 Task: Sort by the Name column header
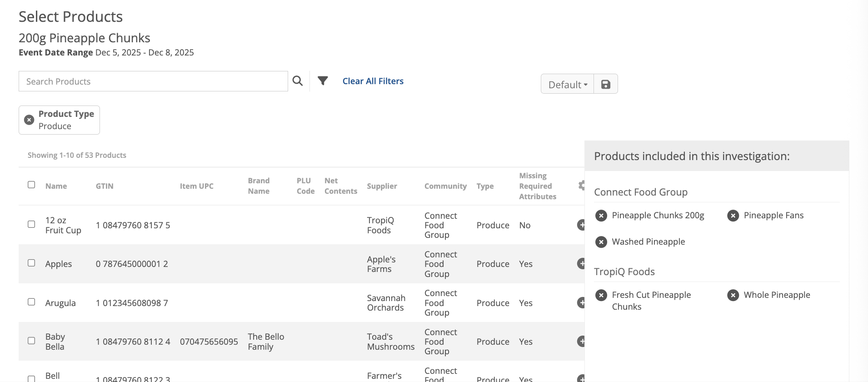56,186
